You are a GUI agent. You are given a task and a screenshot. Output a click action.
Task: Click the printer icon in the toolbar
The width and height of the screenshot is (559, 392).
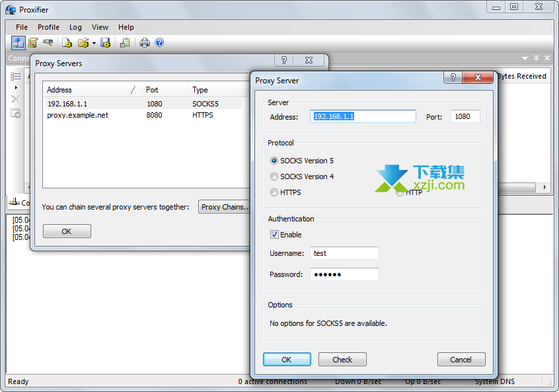(x=145, y=43)
